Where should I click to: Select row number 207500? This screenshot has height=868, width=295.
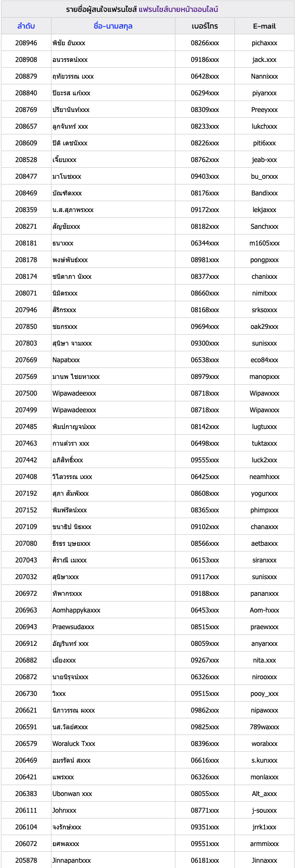[26, 393]
